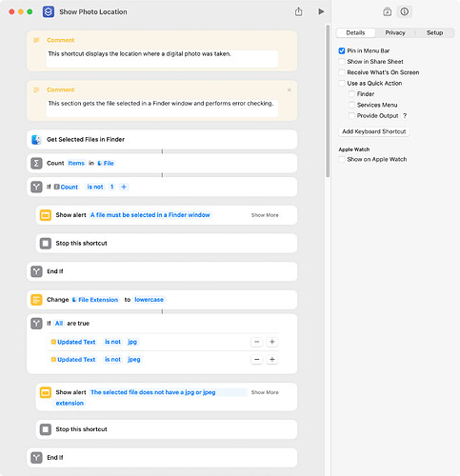Run the shortcut with the play button
The width and height of the screenshot is (460, 476).
pyautogui.click(x=321, y=11)
